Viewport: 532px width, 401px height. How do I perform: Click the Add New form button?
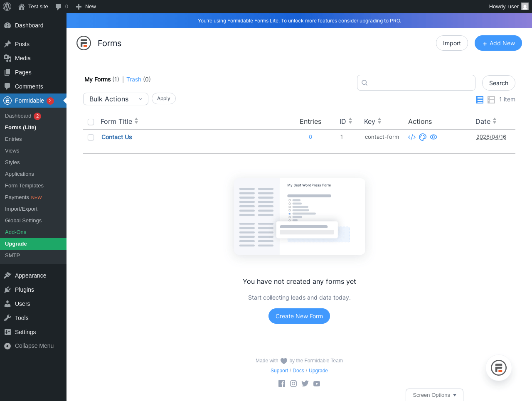coord(498,43)
